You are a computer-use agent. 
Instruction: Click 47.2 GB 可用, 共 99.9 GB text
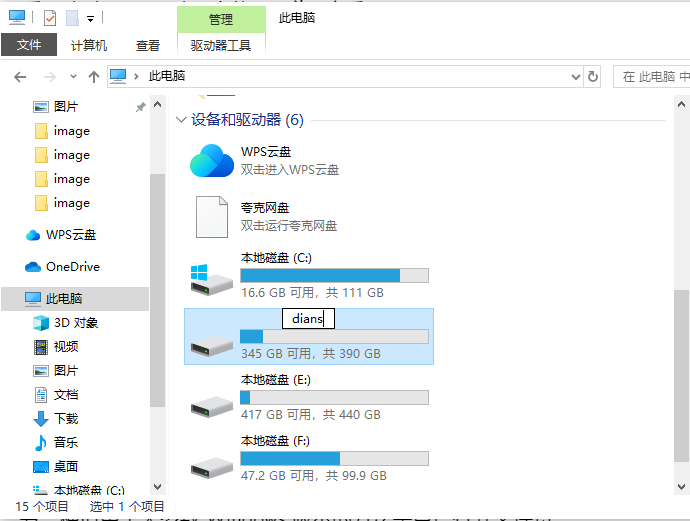point(314,476)
